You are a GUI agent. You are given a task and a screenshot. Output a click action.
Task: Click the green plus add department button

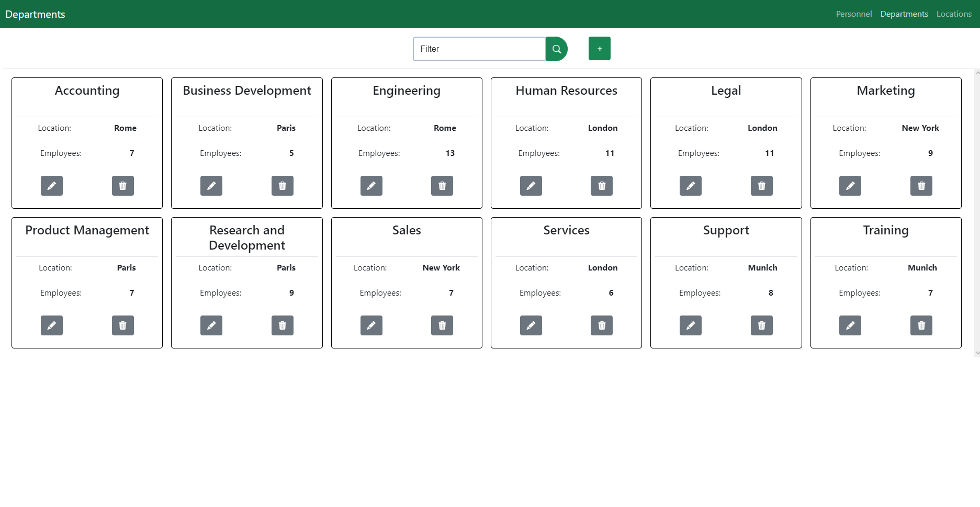point(599,49)
